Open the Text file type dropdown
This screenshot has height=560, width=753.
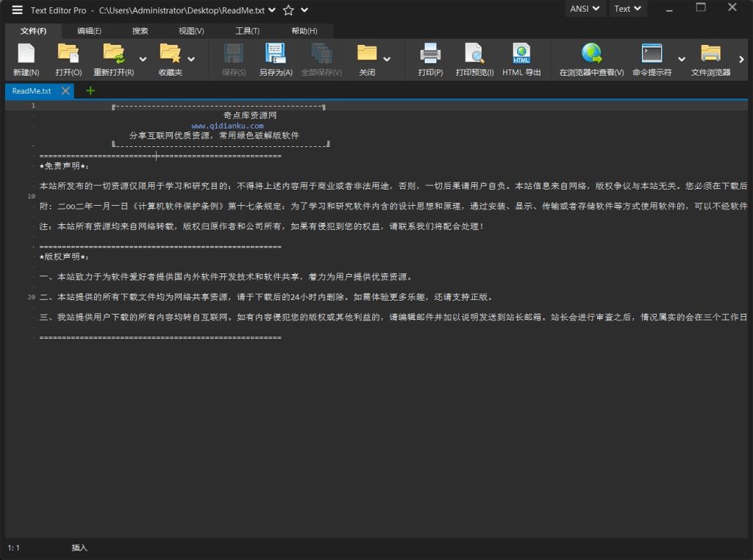(x=627, y=8)
